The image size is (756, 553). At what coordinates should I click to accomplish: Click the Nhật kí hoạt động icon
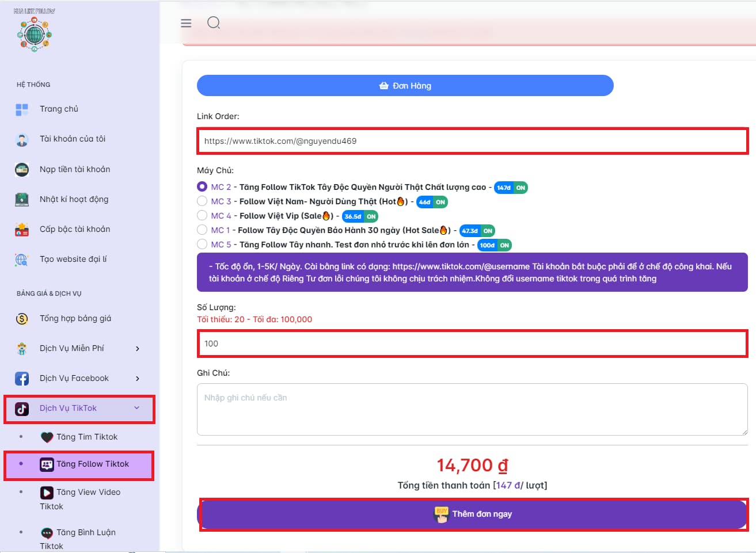pos(22,199)
